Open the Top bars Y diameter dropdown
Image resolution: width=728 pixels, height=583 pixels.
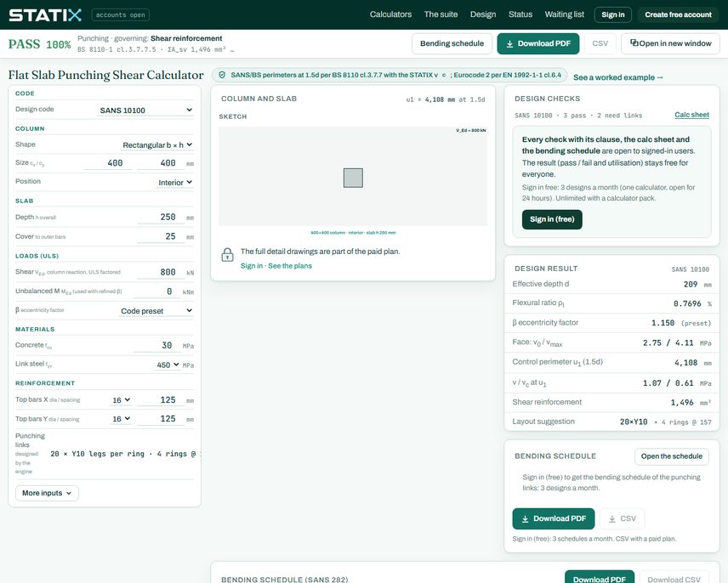tap(121, 419)
